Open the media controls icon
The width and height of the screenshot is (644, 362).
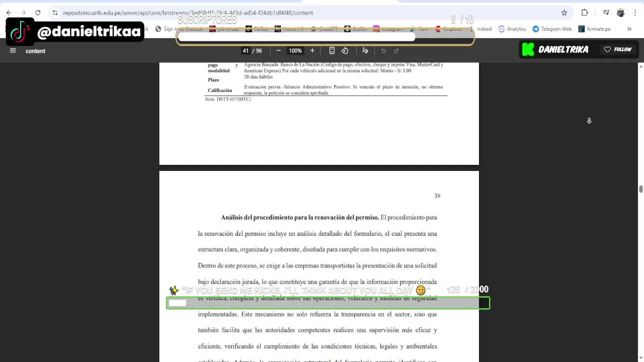pos(606,13)
